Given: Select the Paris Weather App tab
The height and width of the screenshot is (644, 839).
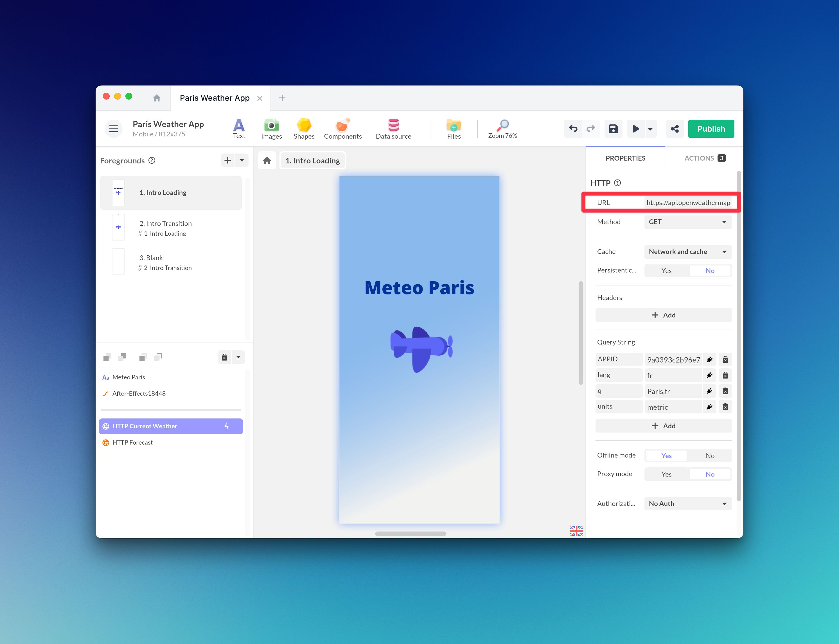Looking at the screenshot, I should (x=215, y=98).
